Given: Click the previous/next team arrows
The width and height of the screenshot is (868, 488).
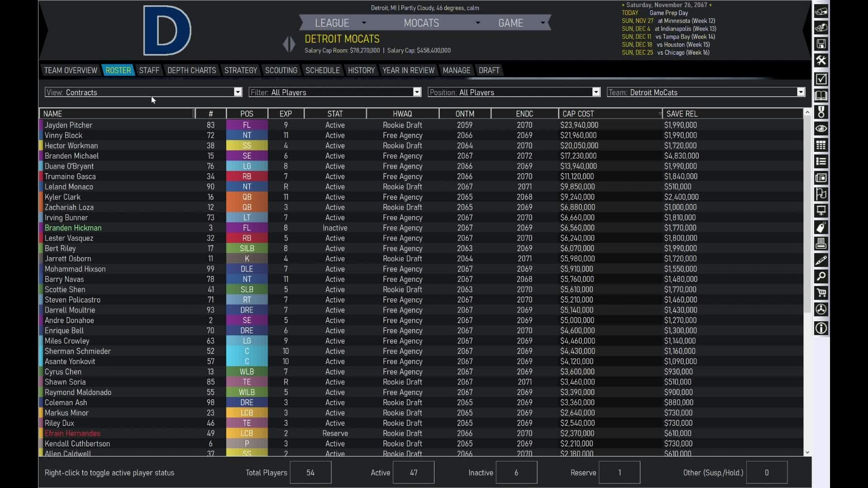Looking at the screenshot, I should pyautogui.click(x=289, y=44).
